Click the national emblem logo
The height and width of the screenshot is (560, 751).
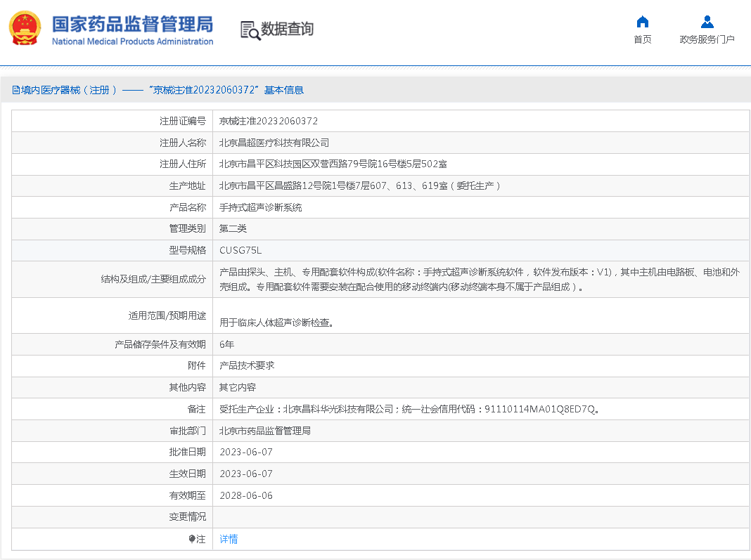(x=25, y=29)
